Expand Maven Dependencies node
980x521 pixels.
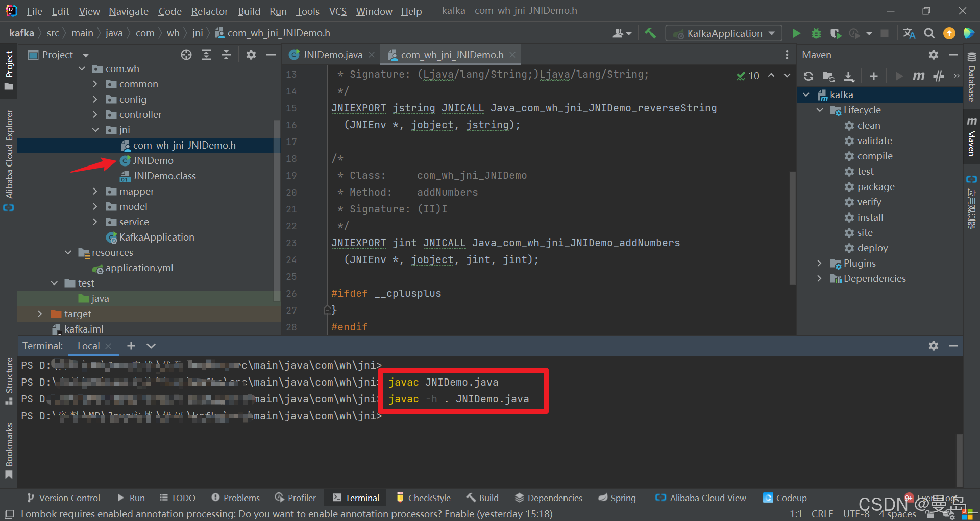pos(820,278)
